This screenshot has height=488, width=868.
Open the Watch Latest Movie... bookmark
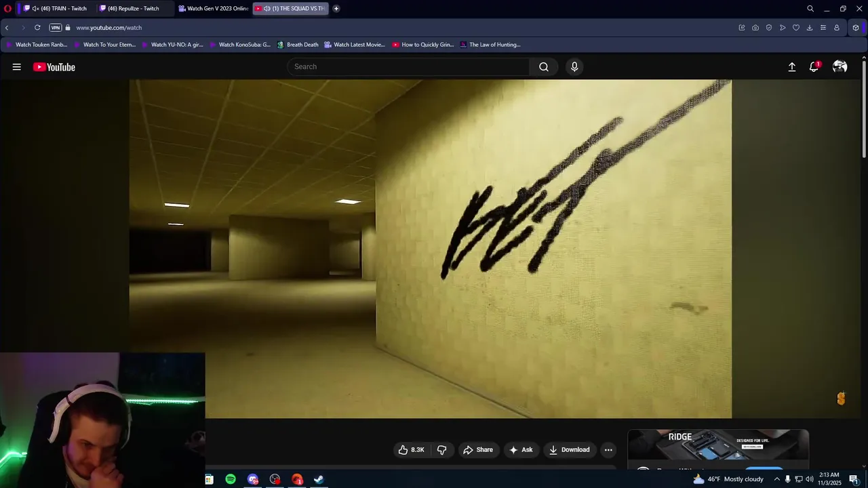pos(355,45)
